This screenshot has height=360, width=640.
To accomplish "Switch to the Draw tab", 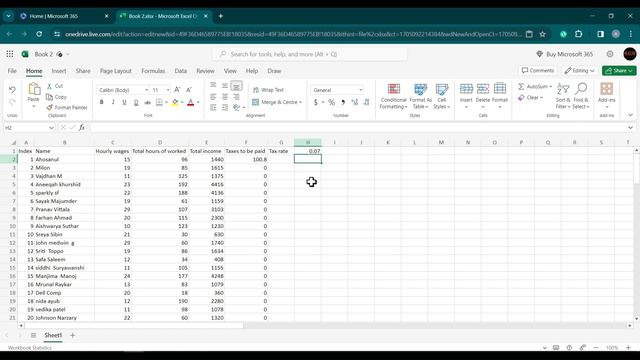I will (274, 71).
